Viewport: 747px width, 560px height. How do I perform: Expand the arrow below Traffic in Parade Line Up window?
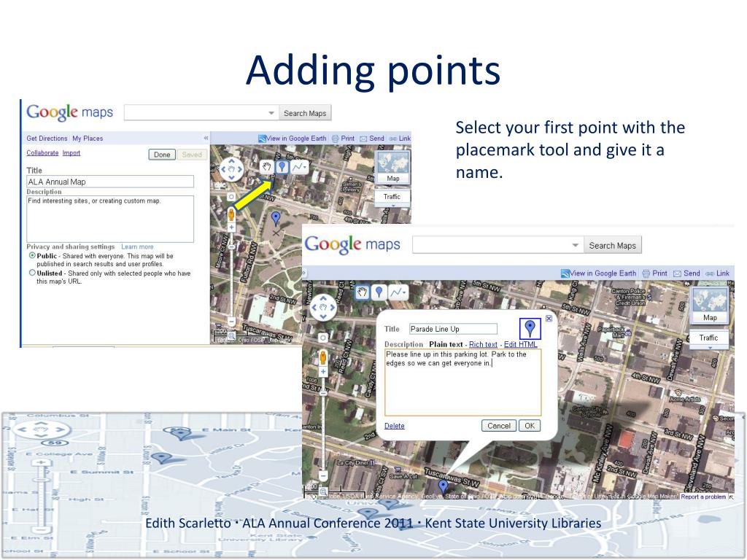click(x=710, y=348)
